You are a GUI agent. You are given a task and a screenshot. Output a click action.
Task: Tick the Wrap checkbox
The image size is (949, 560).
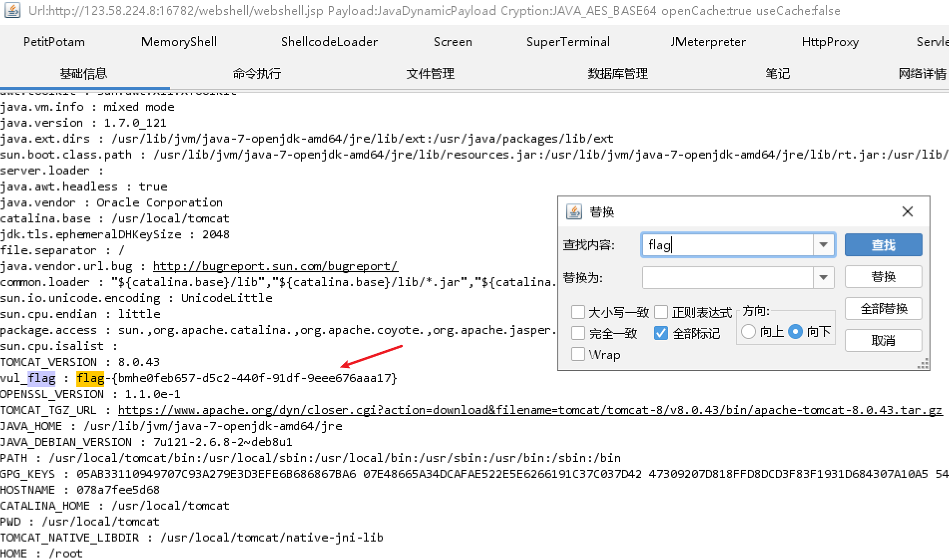[578, 355]
